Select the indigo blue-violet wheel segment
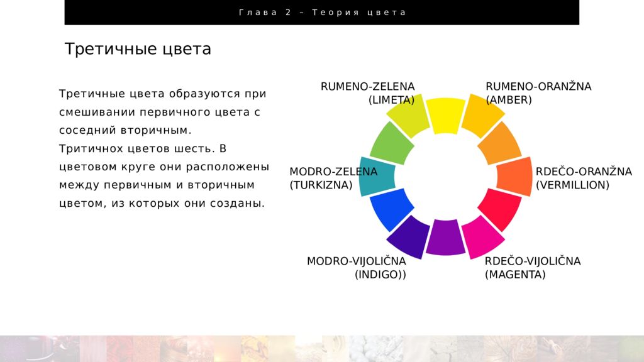644x362 pixels. click(408, 237)
